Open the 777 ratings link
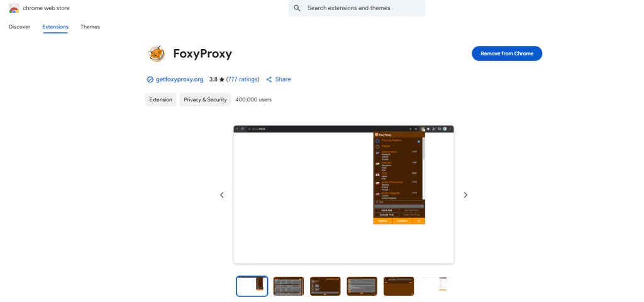644x302 pixels. tap(243, 79)
